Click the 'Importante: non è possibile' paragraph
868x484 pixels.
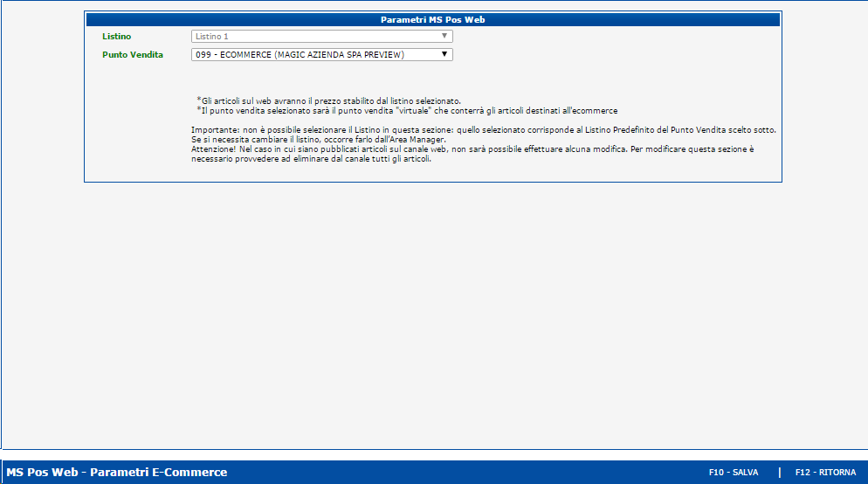(x=483, y=130)
